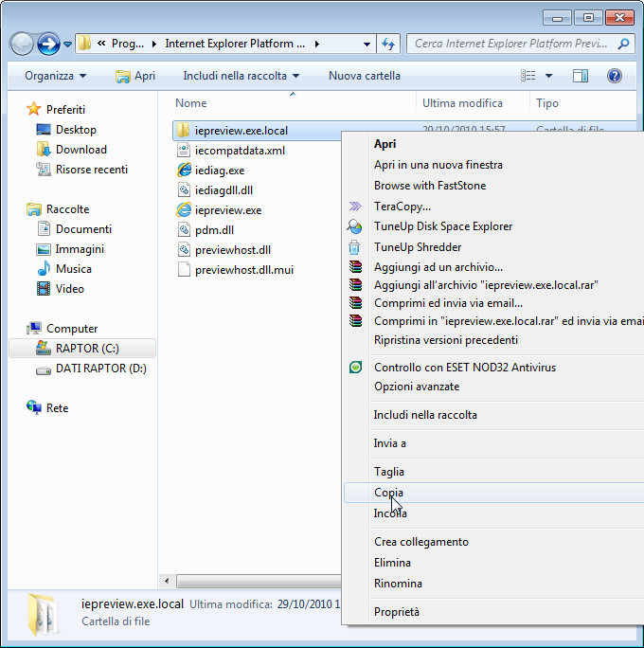Image resolution: width=644 pixels, height=648 pixels.
Task: Choose Comprimi ed invia via email...
Action: (448, 303)
